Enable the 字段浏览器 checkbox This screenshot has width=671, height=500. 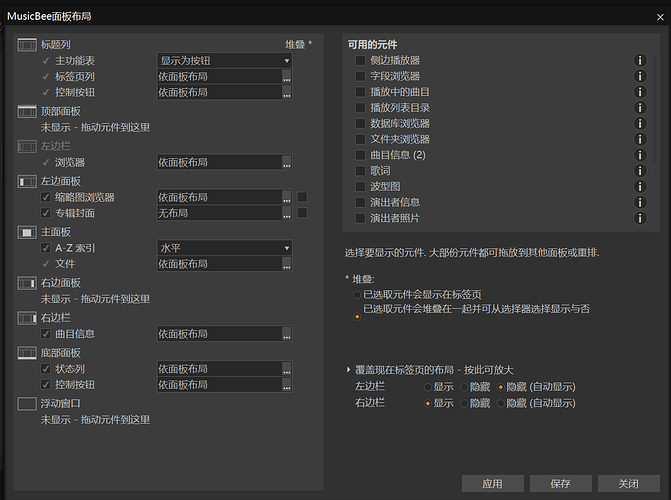(x=360, y=76)
